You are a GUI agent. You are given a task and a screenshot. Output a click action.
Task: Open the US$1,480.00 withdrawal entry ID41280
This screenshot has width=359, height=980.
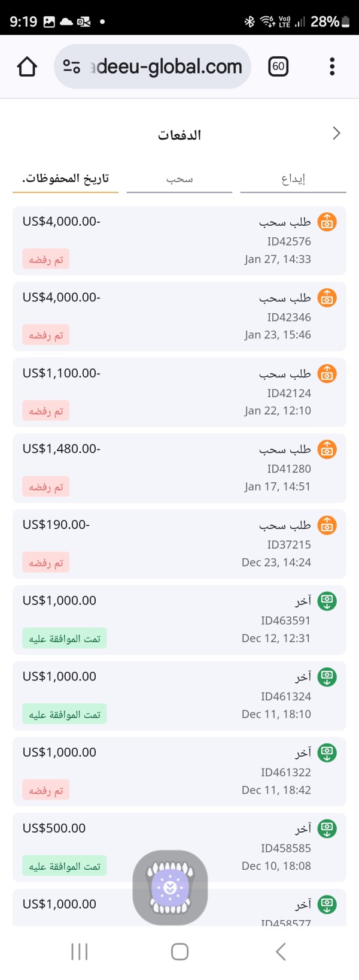tap(180, 468)
